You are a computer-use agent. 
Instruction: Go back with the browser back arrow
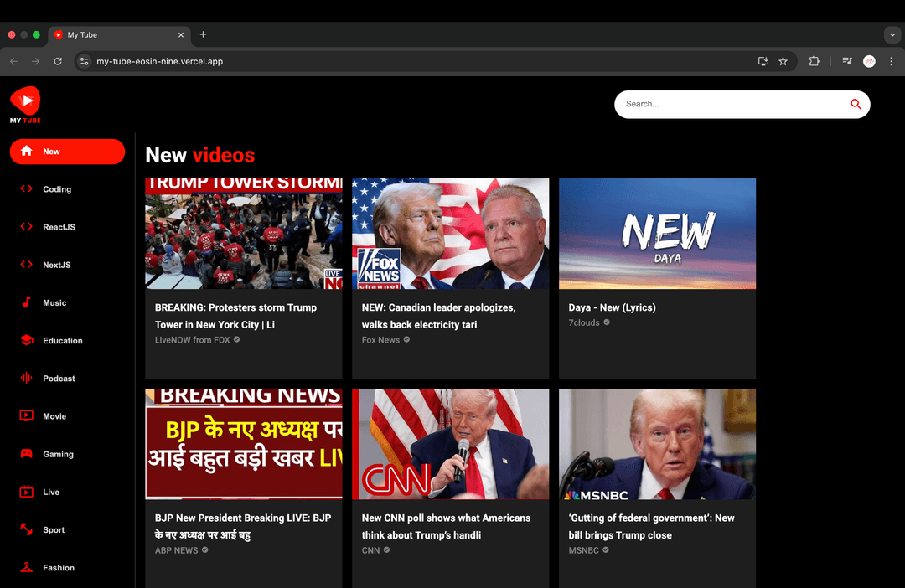14,61
